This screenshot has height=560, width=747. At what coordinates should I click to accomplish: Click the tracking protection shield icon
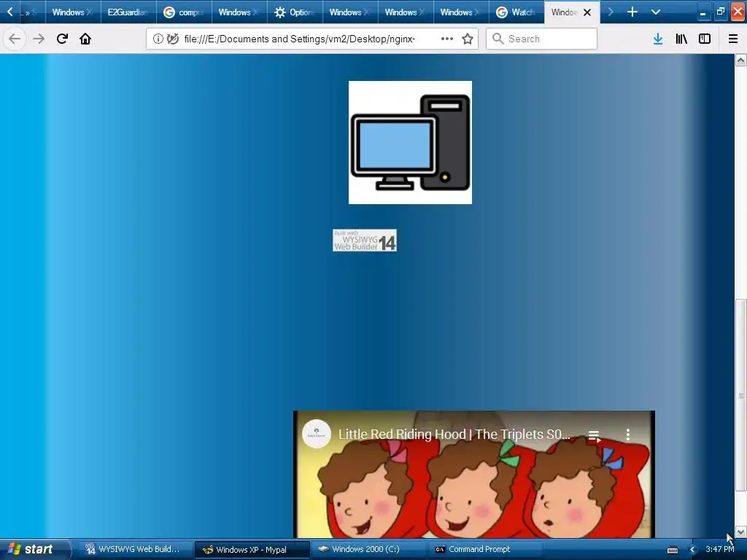click(x=172, y=39)
